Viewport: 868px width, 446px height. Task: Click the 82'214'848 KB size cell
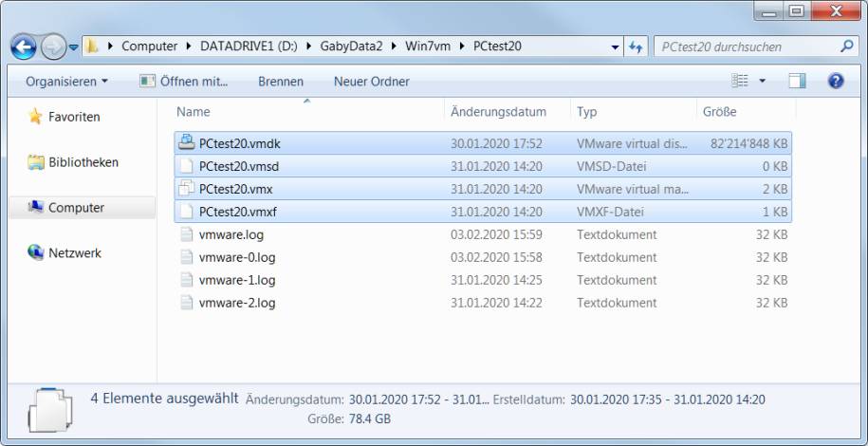(749, 143)
